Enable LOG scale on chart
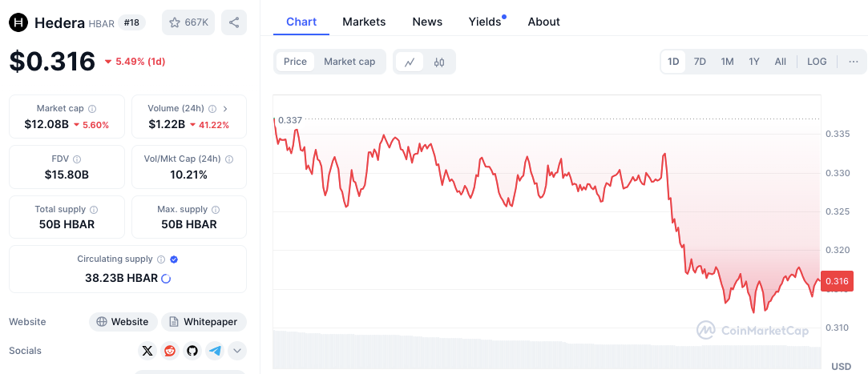The image size is (868, 374). [817, 62]
